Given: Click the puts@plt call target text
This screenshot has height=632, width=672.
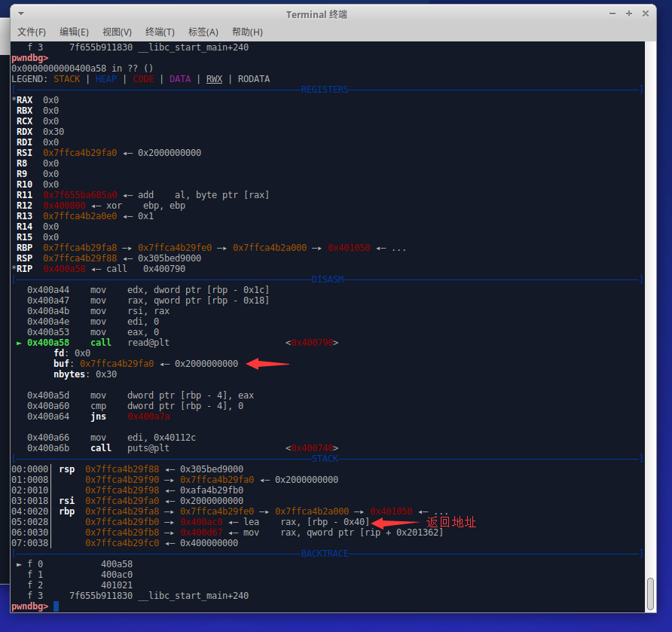Looking at the screenshot, I should coord(150,448).
